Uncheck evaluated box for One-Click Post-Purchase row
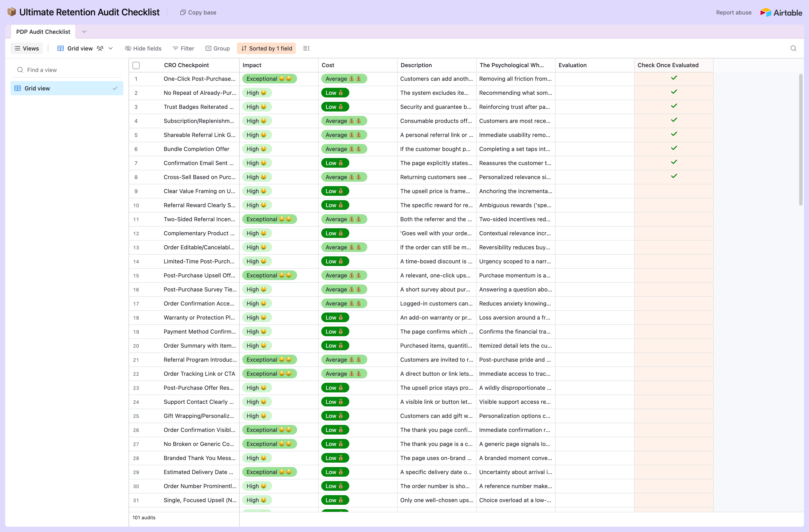 (x=674, y=78)
